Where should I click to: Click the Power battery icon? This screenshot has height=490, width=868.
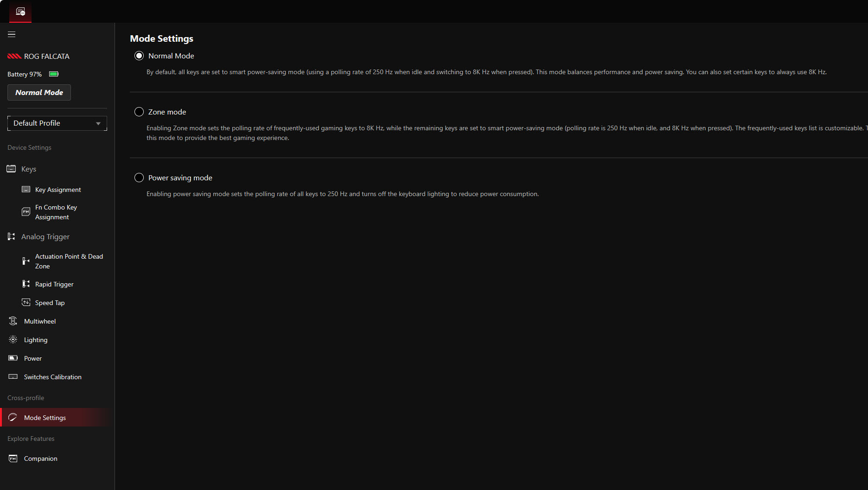pos(13,358)
